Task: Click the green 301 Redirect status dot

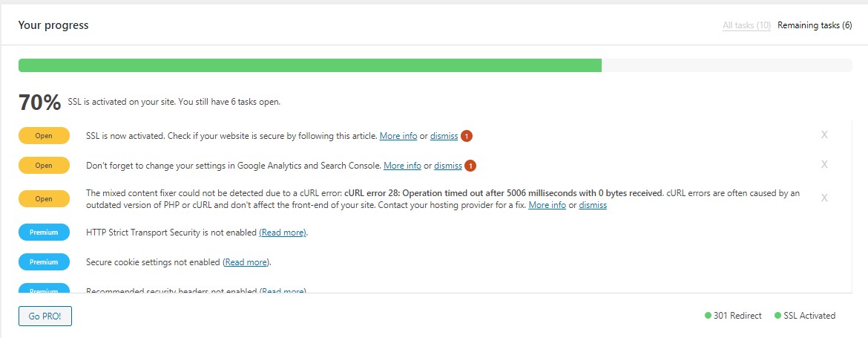Action: click(x=708, y=315)
